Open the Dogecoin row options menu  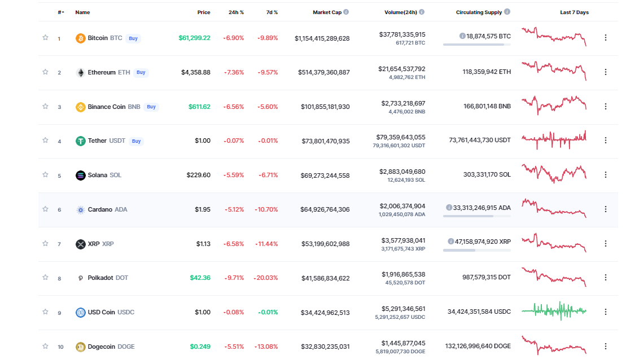606,346
